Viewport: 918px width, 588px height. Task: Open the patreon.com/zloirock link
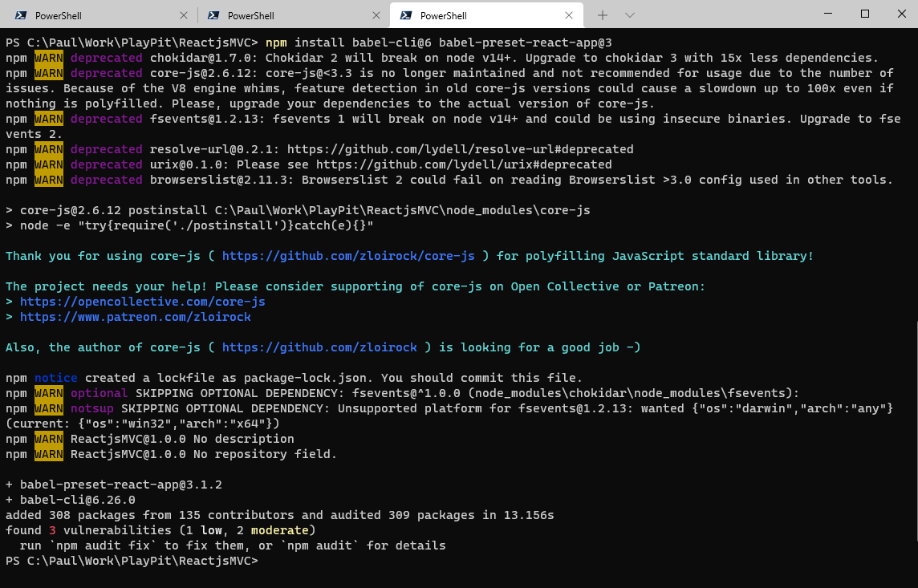coord(136,317)
